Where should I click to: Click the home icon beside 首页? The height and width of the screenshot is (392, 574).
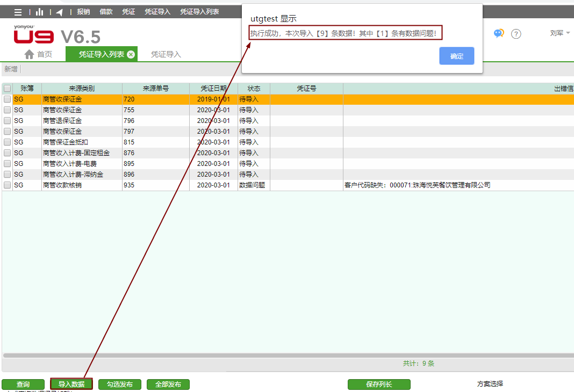[x=30, y=54]
